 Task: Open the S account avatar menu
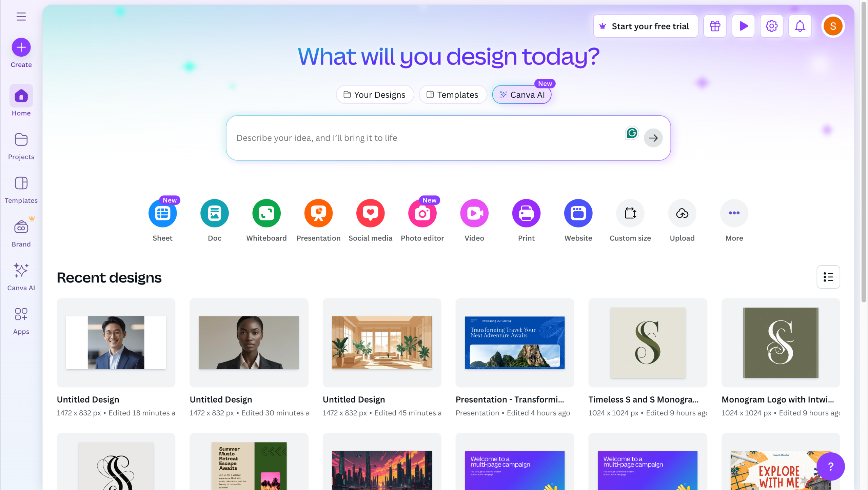coord(833,26)
